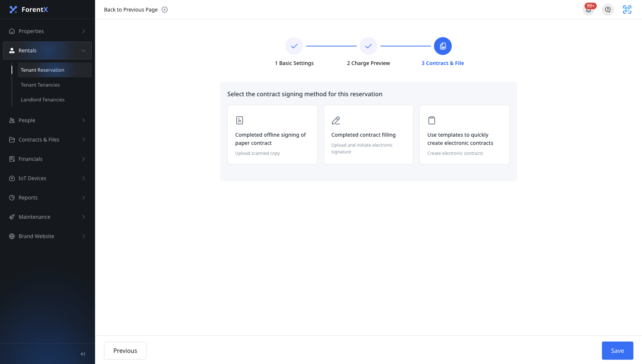Collapse the Rentals menu chevron
The width and height of the screenshot is (642, 364).
[x=84, y=51]
